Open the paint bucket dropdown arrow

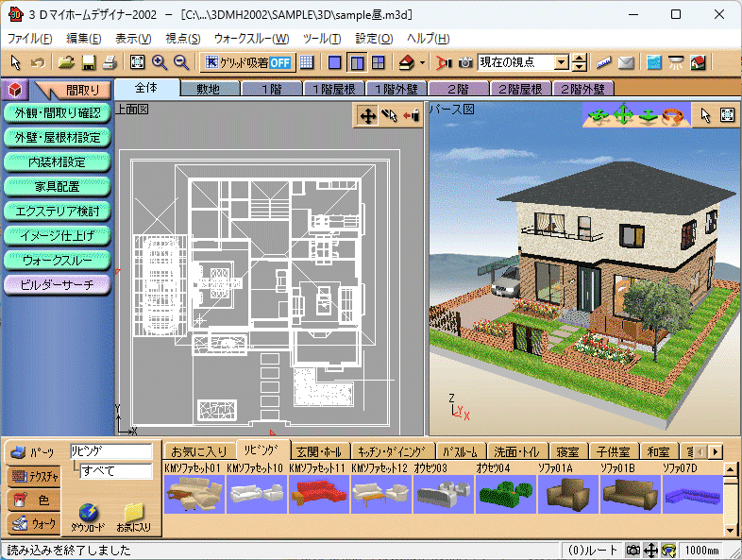(423, 62)
